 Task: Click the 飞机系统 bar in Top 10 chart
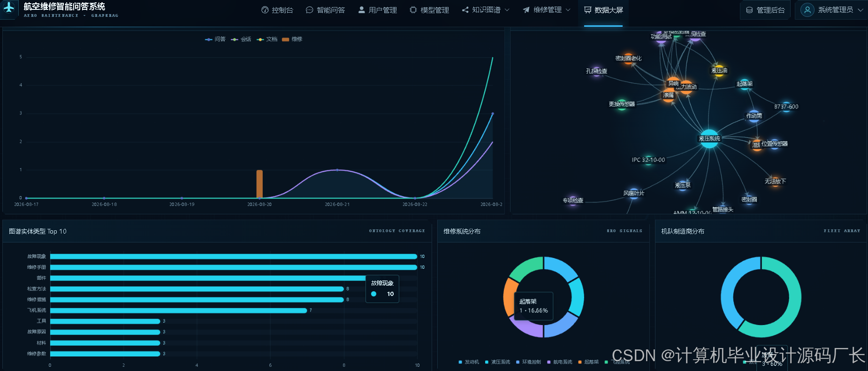click(179, 310)
